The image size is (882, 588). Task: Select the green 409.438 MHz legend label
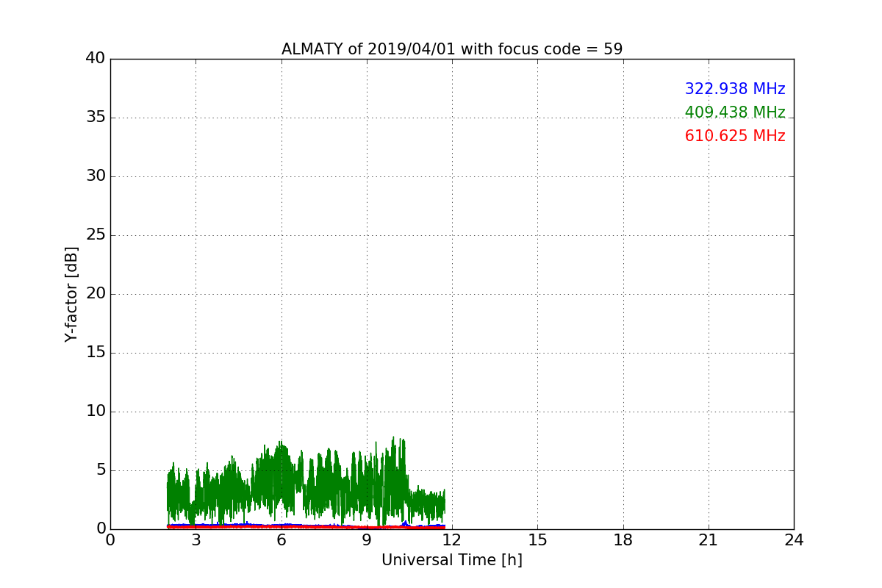click(735, 112)
